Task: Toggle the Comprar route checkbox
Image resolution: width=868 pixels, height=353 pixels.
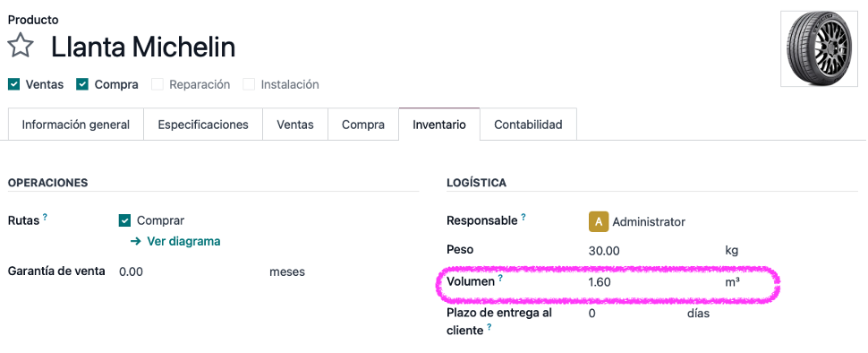Action: point(124,220)
